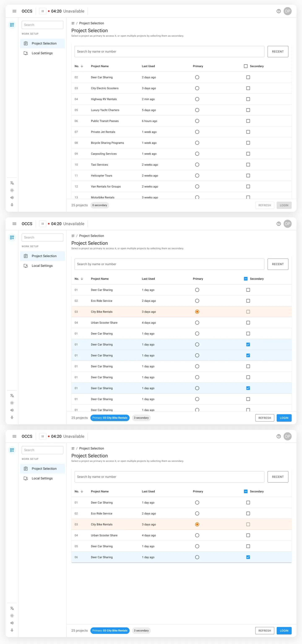
Task: Click the 'City Electric Scooters' project name
Action: point(105,88)
